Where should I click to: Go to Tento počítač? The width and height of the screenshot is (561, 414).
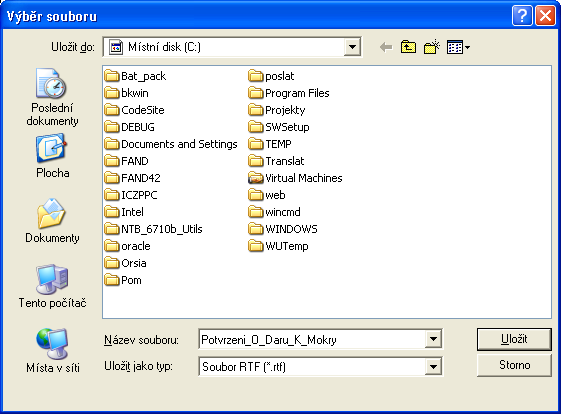pyautogui.click(x=52, y=286)
